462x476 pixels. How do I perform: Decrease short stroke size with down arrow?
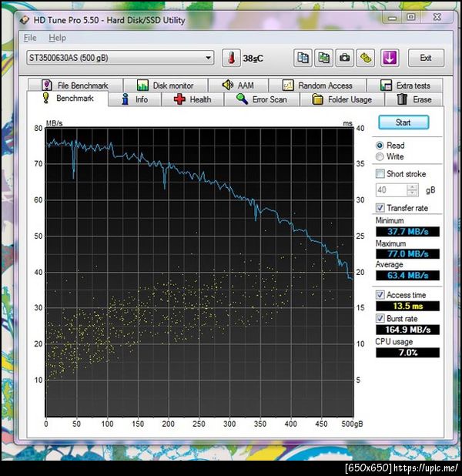pyautogui.click(x=412, y=193)
